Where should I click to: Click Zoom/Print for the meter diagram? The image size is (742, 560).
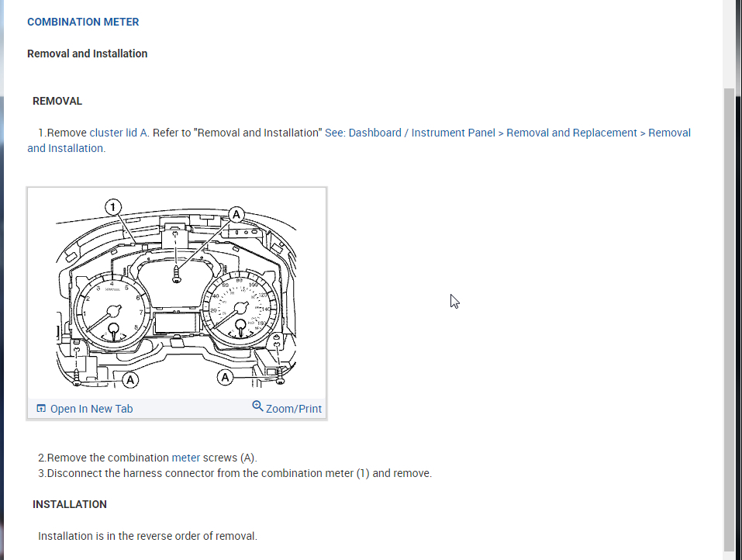[293, 409]
